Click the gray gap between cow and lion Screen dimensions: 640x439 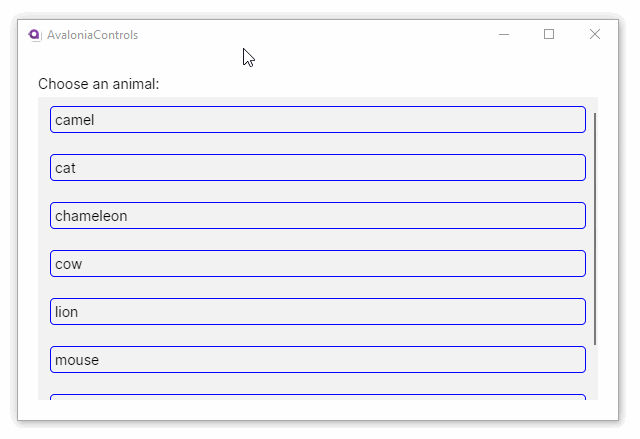[317, 288]
